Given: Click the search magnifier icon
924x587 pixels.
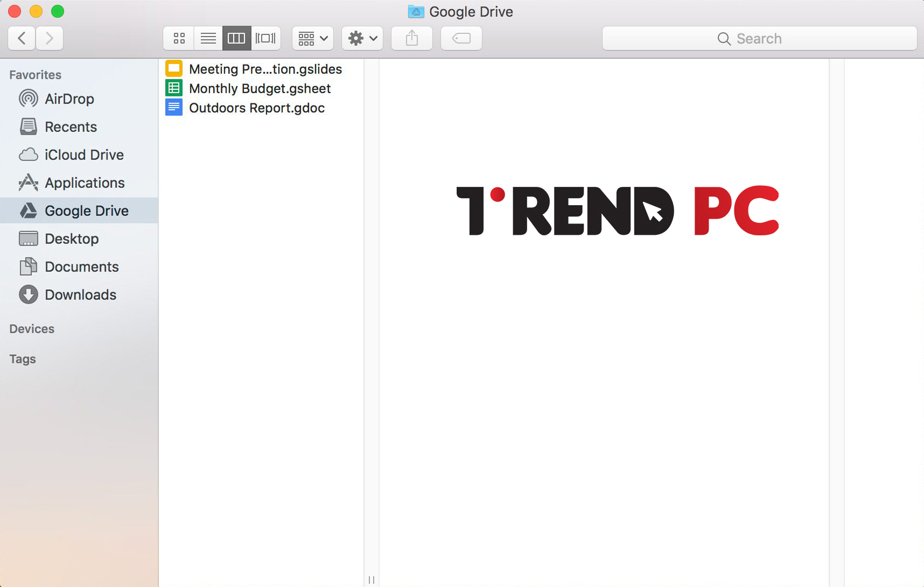Looking at the screenshot, I should coord(724,39).
